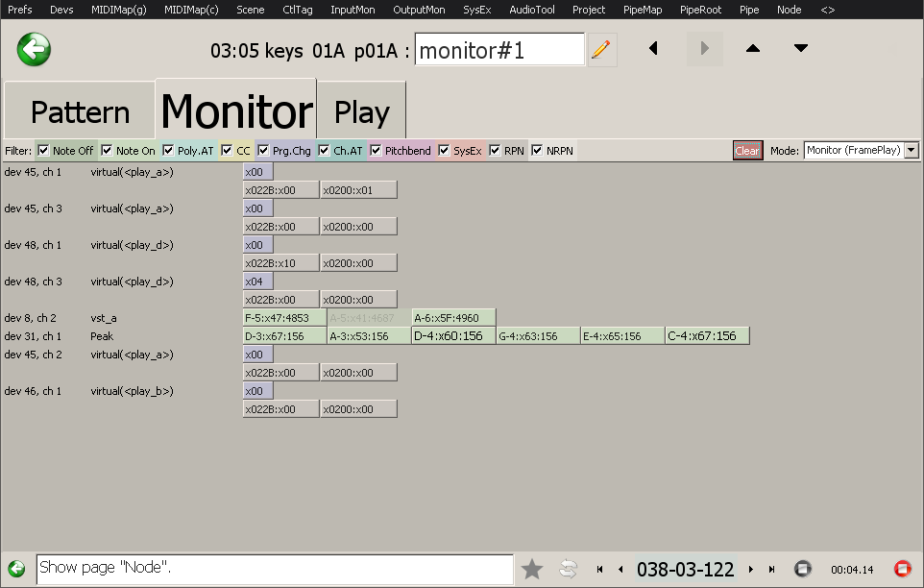Click the large green back arrow icon
The width and height of the screenshot is (924, 588).
pos(34,49)
